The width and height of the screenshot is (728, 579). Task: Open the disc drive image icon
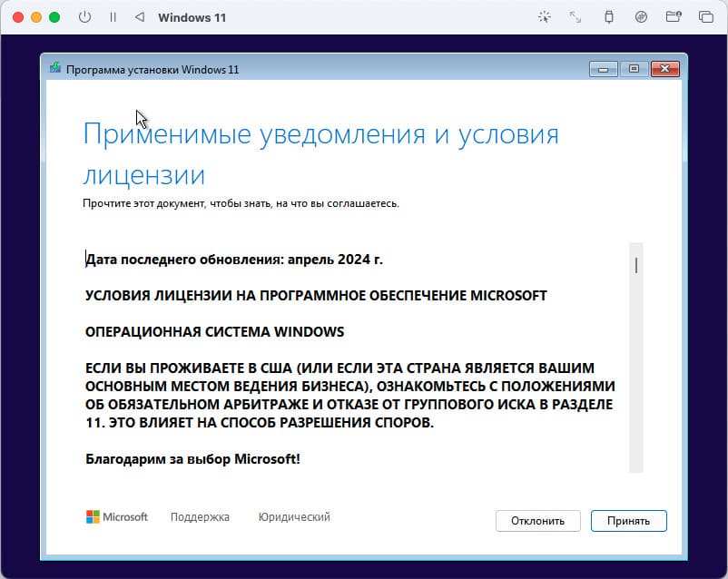[x=641, y=17]
